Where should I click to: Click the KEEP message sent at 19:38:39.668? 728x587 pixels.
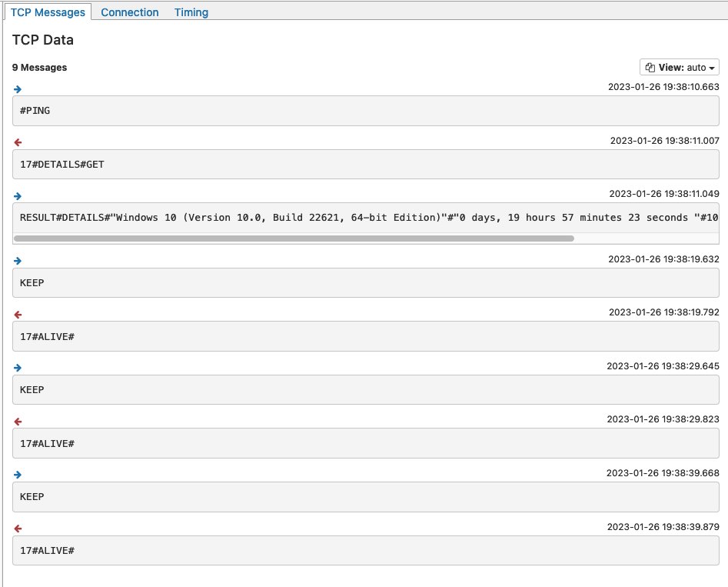(x=365, y=497)
